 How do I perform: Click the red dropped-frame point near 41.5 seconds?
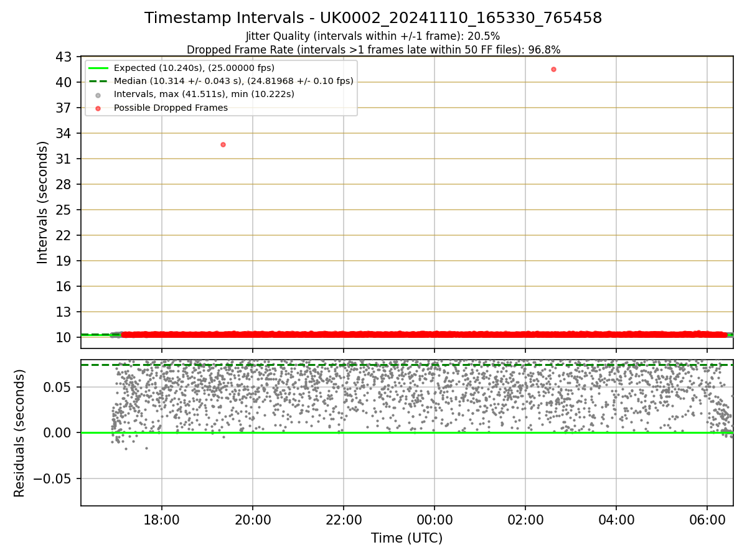coord(553,69)
